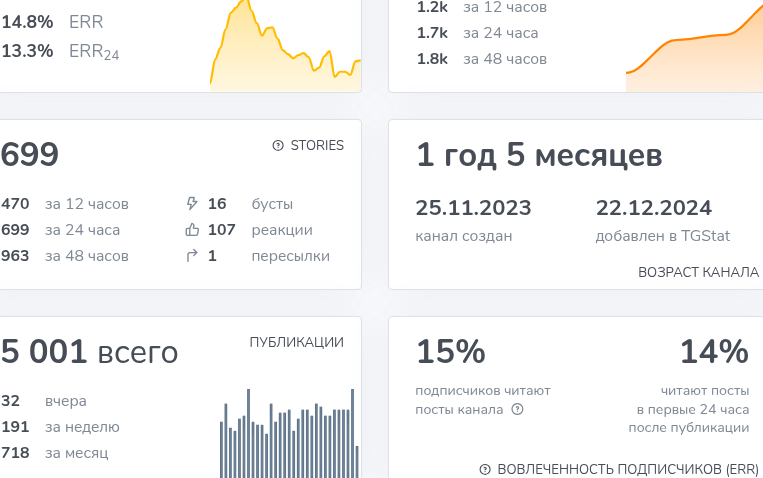The width and height of the screenshot is (763, 478).
Task: Click the 191 за неделю value
Action: click(15, 427)
